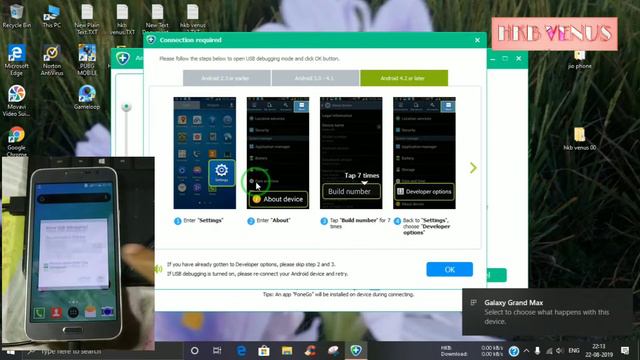
Task: Show hidden tray icons chevron
Action: point(527,351)
